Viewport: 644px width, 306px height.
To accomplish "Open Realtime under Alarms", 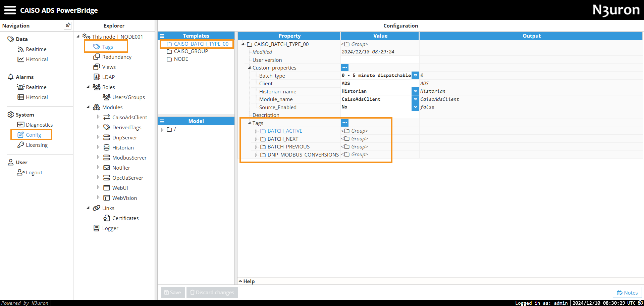I will tap(36, 87).
